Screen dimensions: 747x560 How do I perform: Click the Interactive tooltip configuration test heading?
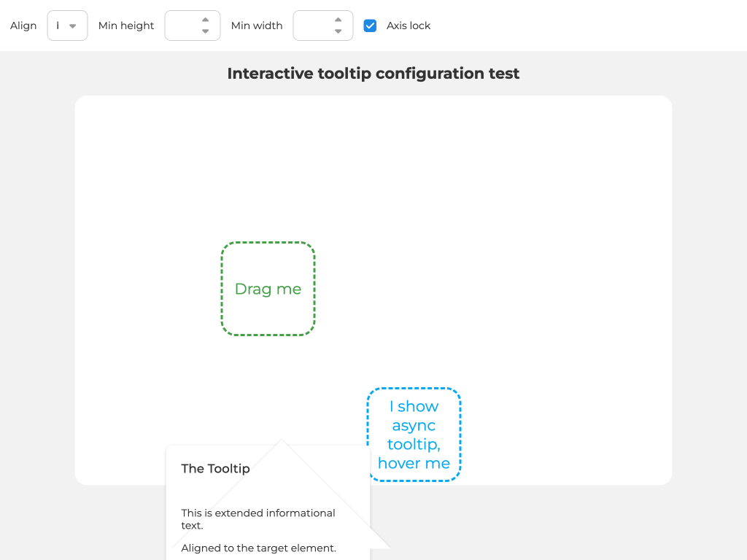point(373,74)
